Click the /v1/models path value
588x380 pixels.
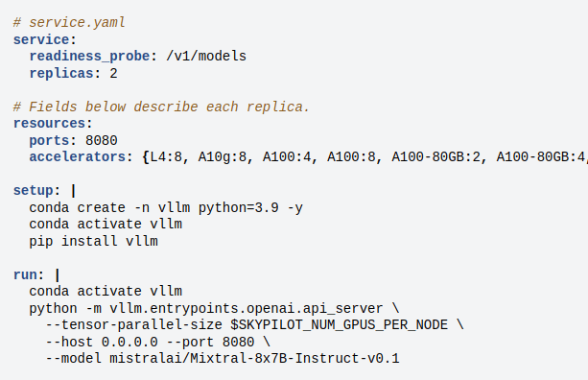206,57
